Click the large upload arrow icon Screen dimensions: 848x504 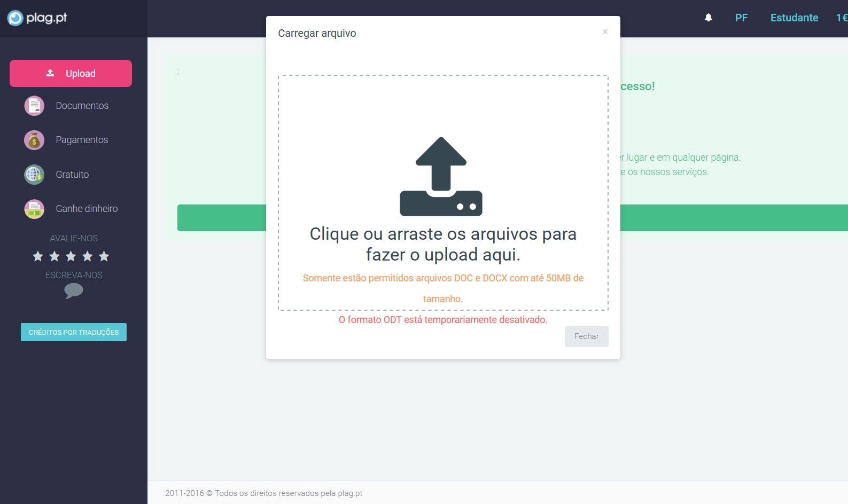(441, 177)
